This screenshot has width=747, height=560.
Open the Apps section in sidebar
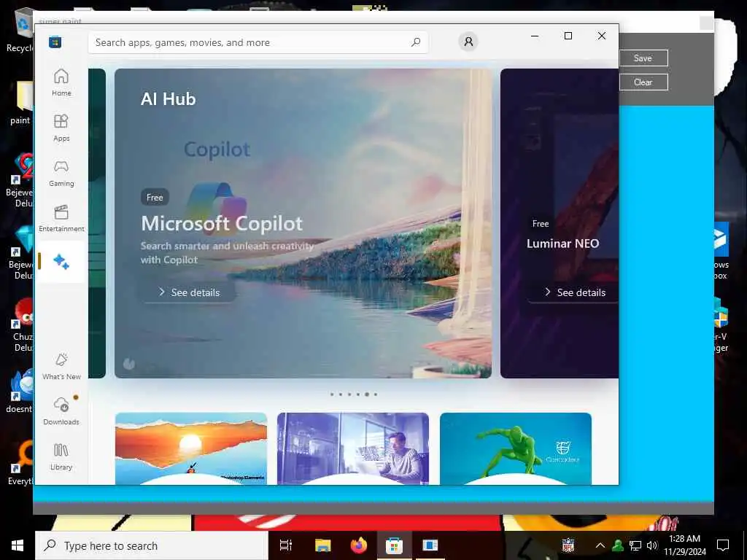(61, 128)
